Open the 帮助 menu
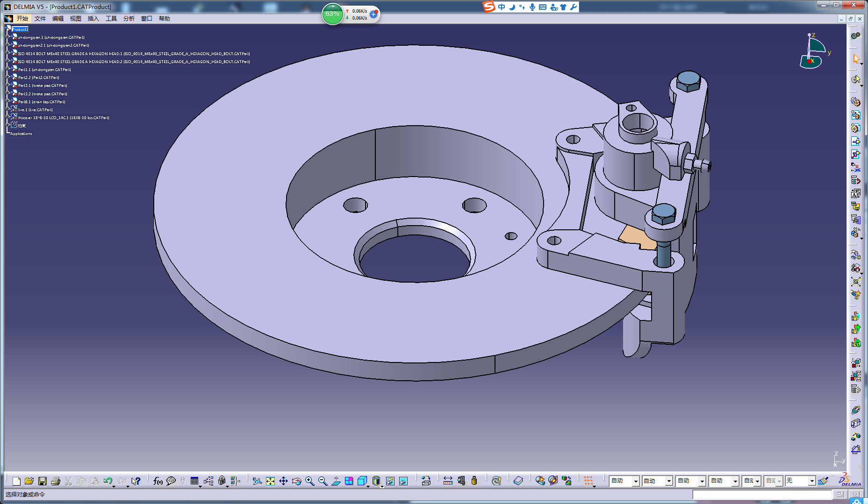The width and height of the screenshot is (868, 504). [x=165, y=19]
